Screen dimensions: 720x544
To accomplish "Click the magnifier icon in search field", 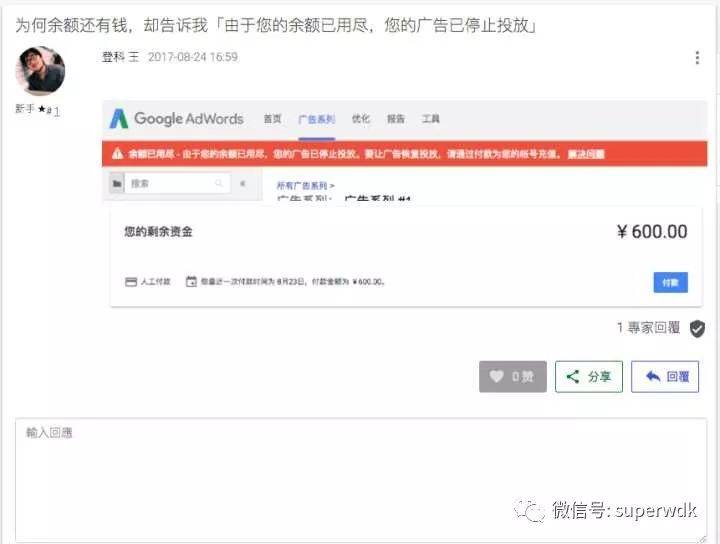I will click(219, 184).
